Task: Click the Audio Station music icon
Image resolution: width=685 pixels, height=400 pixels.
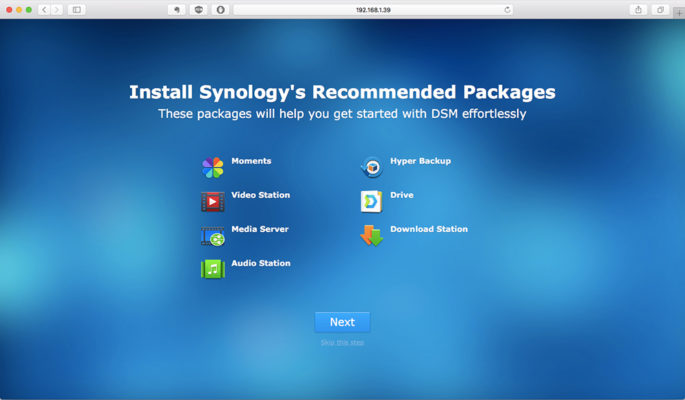Action: (x=213, y=269)
